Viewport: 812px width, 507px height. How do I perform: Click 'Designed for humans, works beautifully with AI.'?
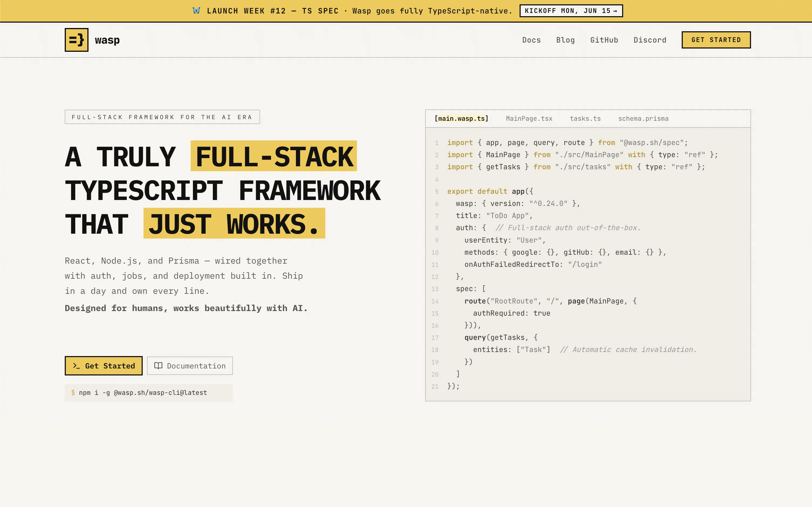tap(186, 308)
